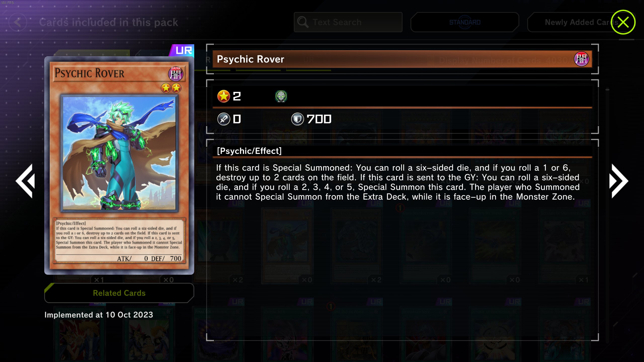This screenshot has width=644, height=362.
Task: Click the Psychic Rover name bar
Action: coord(402,59)
